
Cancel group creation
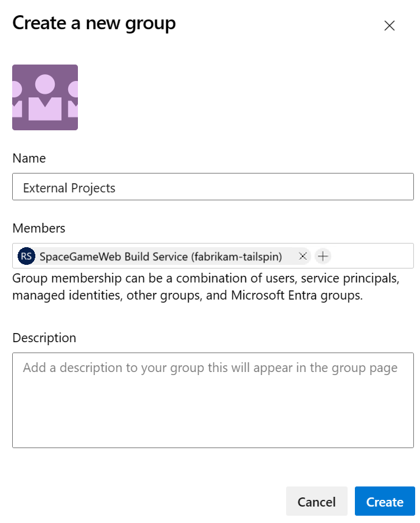tap(317, 501)
